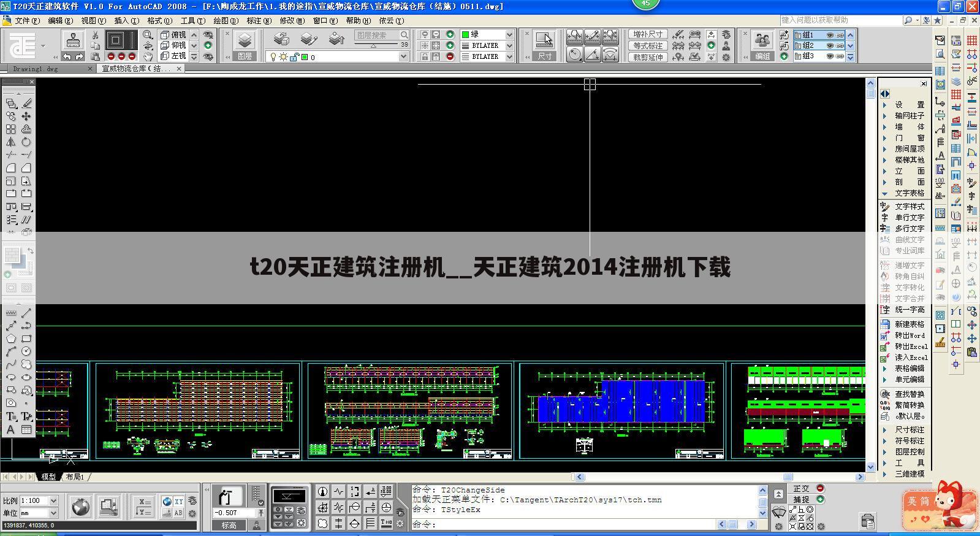
Task: Select the polygon tool in left toolbox
Action: (11, 339)
